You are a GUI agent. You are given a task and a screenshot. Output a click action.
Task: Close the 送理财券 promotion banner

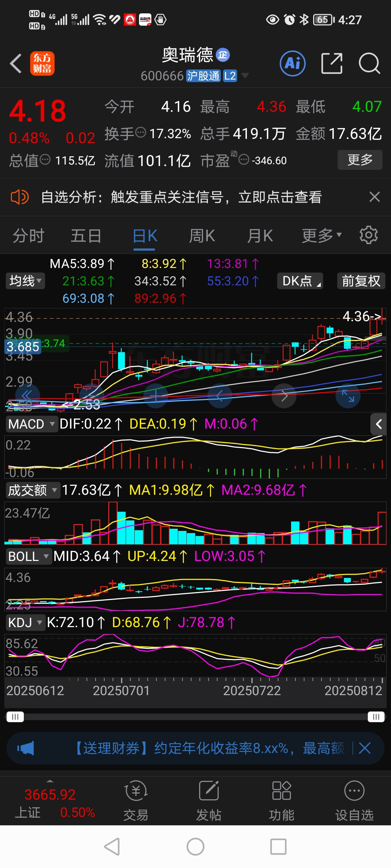(365, 748)
